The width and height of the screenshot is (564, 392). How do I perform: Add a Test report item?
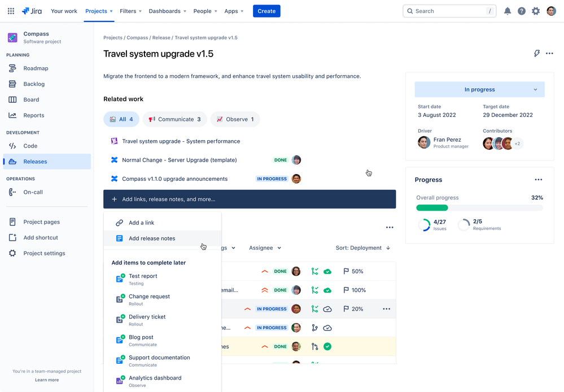[163, 280]
